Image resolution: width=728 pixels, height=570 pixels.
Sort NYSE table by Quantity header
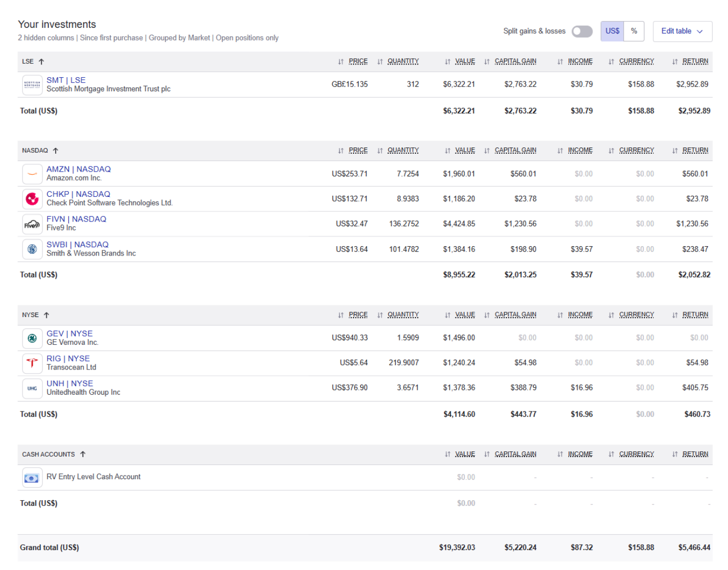pos(398,315)
